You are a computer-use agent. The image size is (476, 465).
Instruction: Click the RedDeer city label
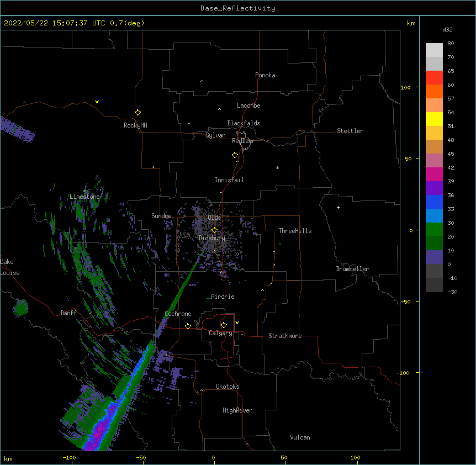pos(243,141)
